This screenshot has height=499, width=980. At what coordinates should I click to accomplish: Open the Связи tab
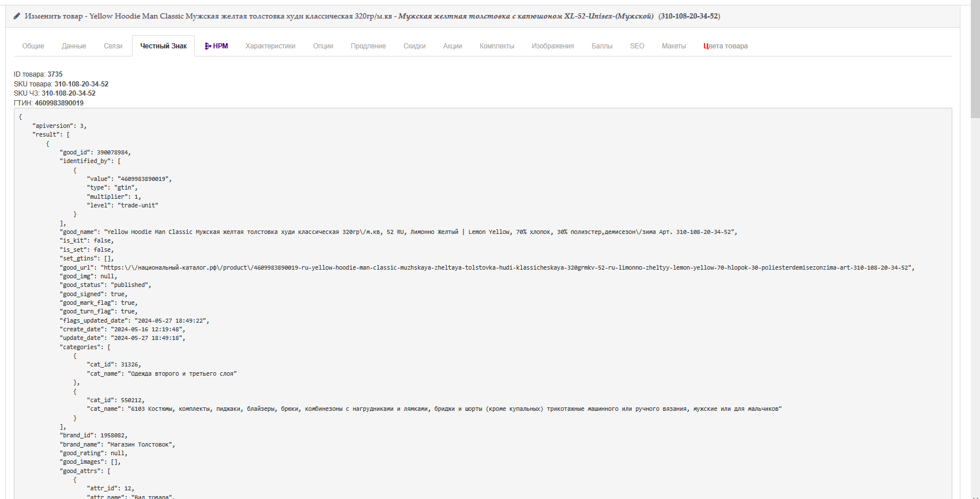tap(113, 46)
